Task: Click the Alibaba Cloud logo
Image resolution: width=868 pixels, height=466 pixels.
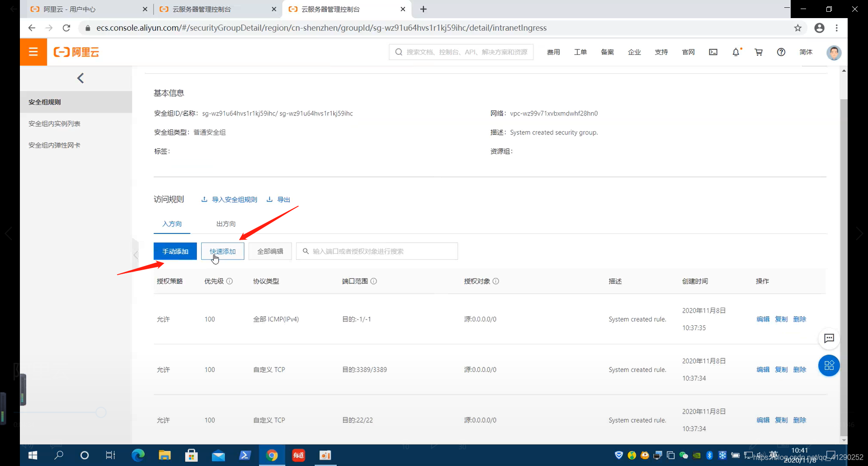Action: point(76,52)
